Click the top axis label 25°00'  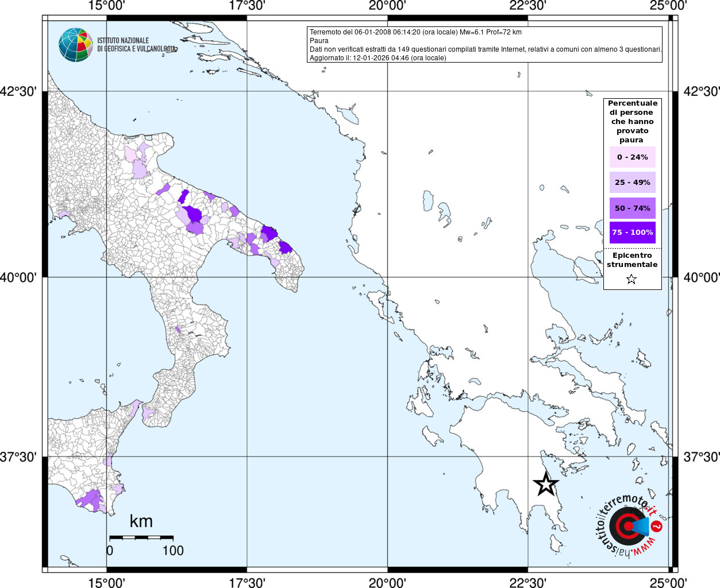[x=668, y=6]
